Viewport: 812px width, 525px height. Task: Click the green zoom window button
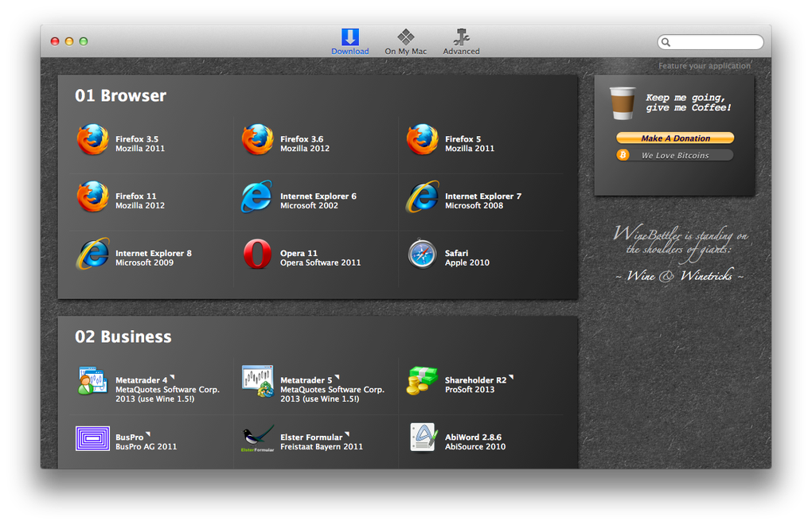click(x=84, y=41)
